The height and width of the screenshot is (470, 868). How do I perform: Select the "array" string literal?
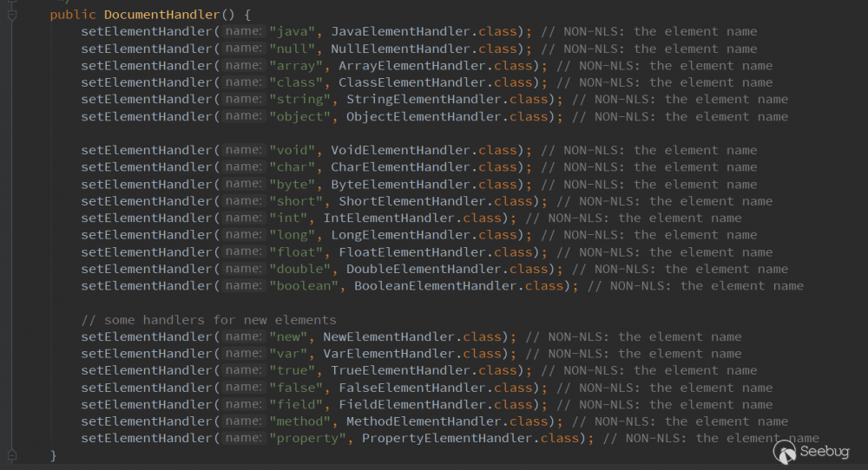tap(296, 66)
